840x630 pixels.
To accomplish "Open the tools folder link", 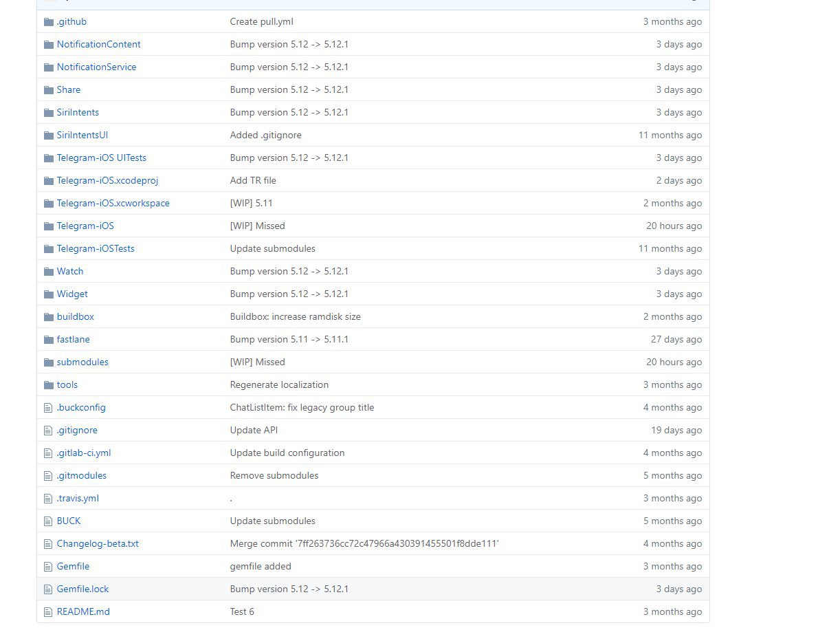I will point(67,385).
